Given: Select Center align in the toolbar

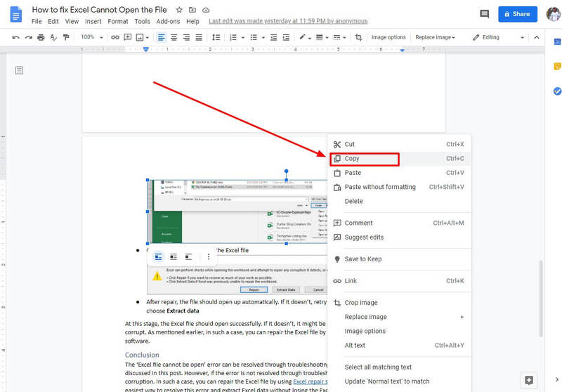Looking at the screenshot, I should [x=174, y=37].
